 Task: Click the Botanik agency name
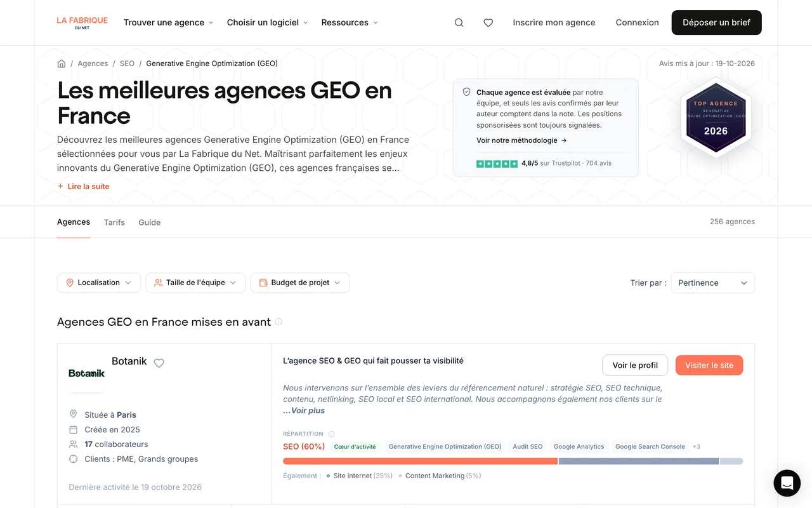(x=129, y=361)
